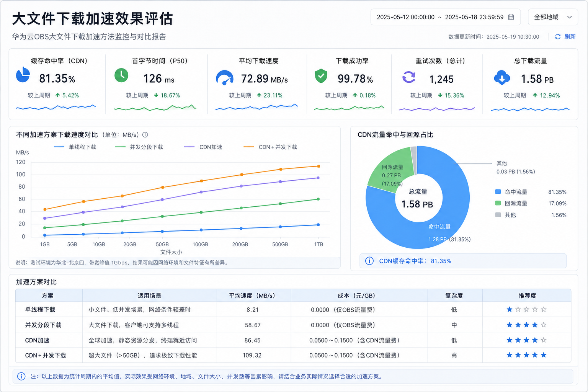Click the pie chart icon for 缓存命中率

[23, 75]
